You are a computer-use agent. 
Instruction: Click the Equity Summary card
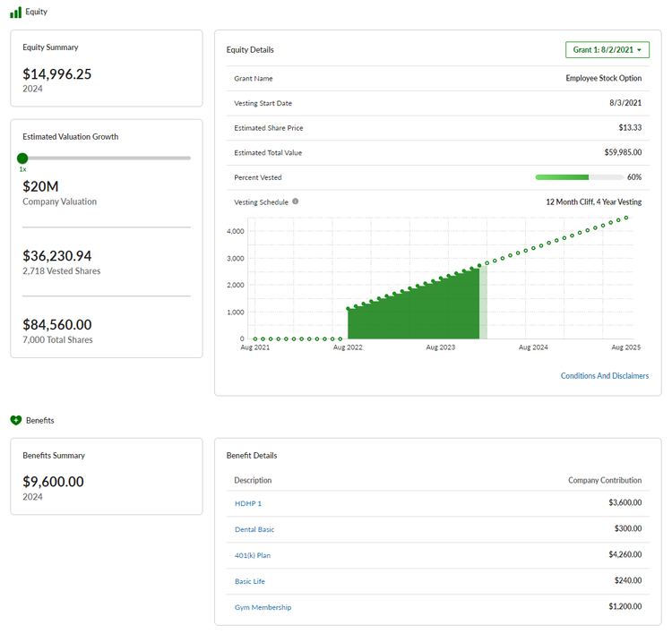coord(106,68)
